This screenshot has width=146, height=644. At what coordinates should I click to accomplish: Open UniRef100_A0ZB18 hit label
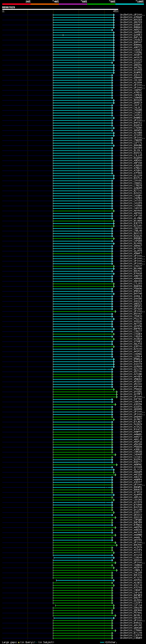[131, 339]
